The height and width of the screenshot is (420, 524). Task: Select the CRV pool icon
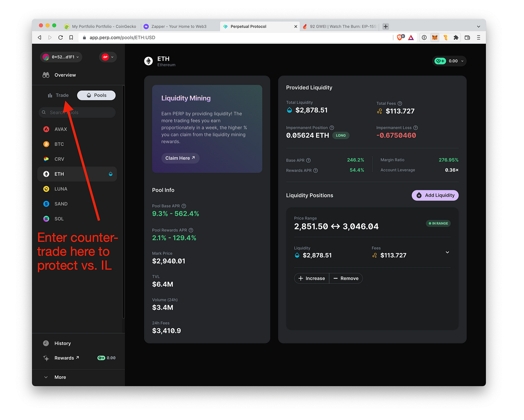coord(46,159)
